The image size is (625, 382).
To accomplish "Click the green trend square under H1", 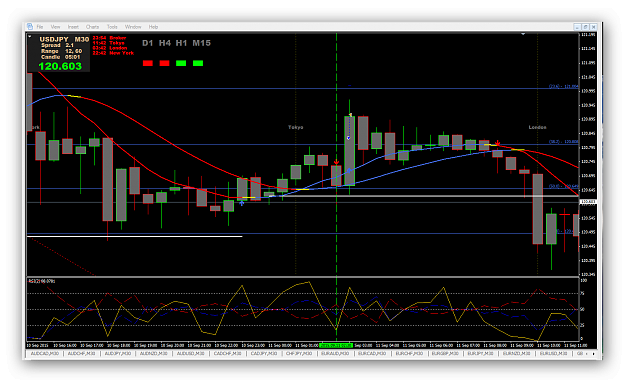I will pyautogui.click(x=181, y=63).
